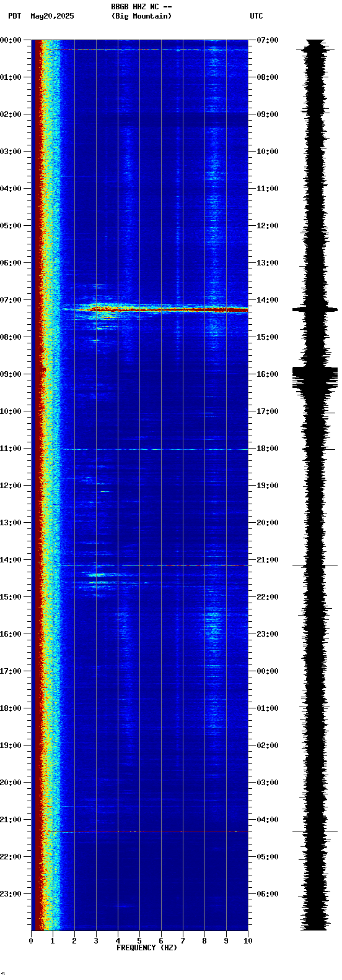Click the 5 Hz frequency tick label
This screenshot has height=980, width=342.
coord(139,941)
